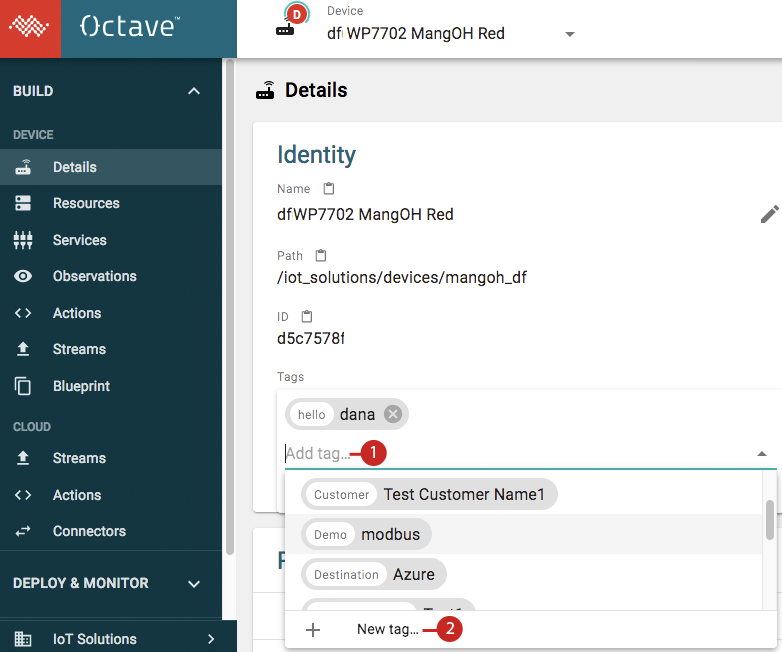Click the upload icon beside device Streams
This screenshot has height=652, width=782.
(23, 349)
